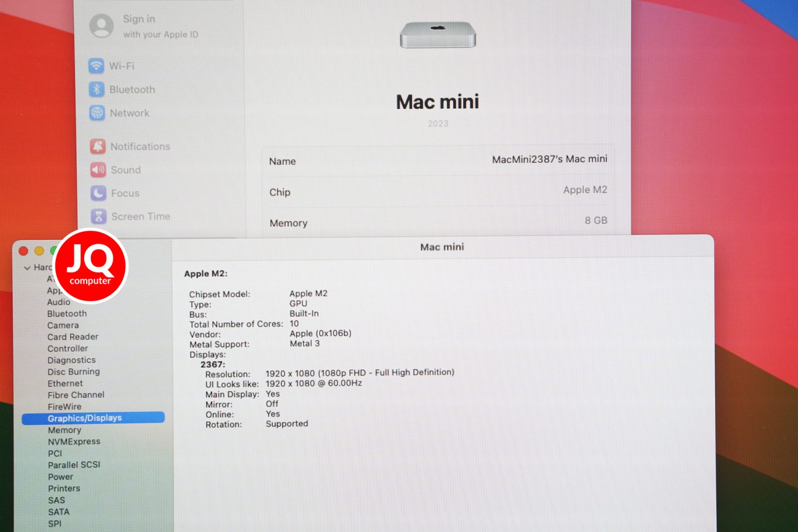Select Screen Time label in System Settings sidebar
Screen dimensions: 798x532
141,217
